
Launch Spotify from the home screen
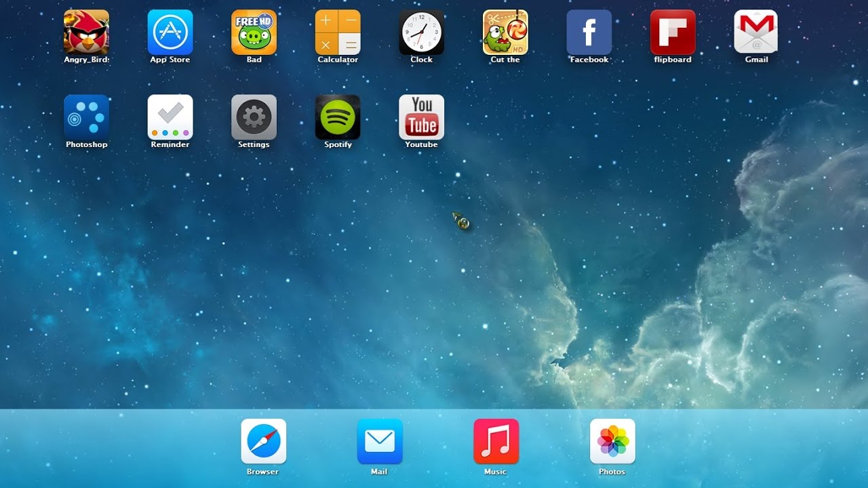338,117
